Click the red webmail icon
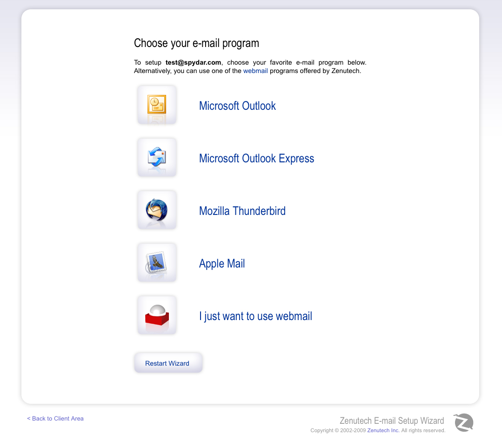This screenshot has width=502, height=448. coord(157,315)
